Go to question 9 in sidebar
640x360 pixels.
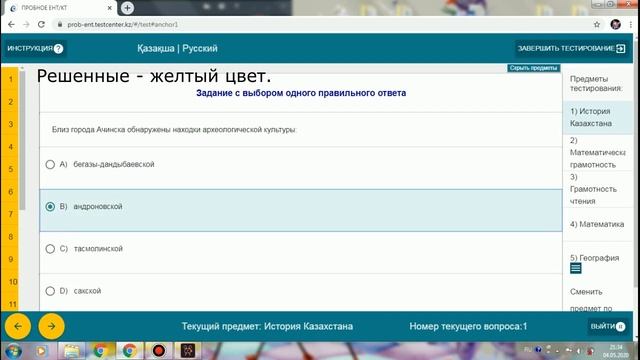[10, 259]
